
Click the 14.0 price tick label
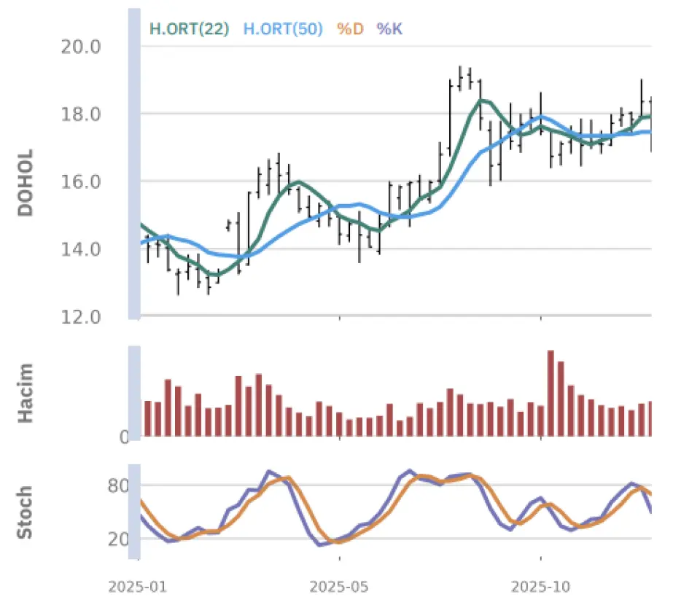(x=79, y=249)
